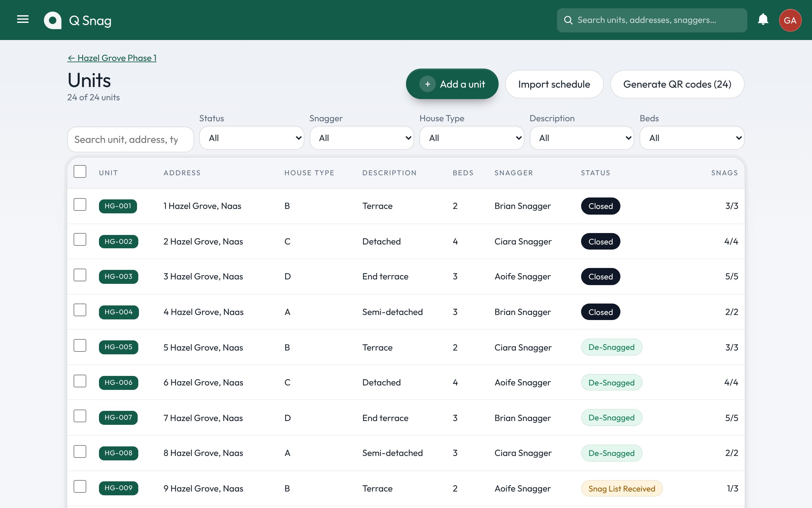Go back to Hazel Grove Phase 1
The width and height of the screenshot is (812, 508).
pos(112,58)
